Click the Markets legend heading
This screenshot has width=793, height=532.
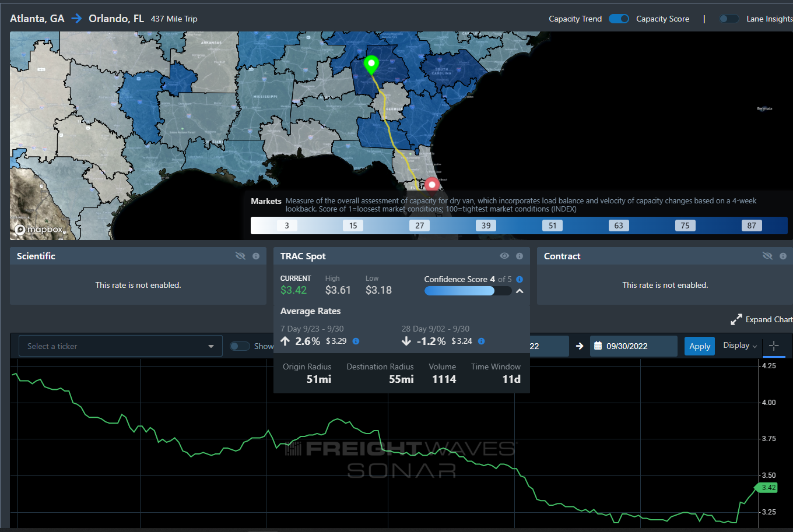[266, 201]
